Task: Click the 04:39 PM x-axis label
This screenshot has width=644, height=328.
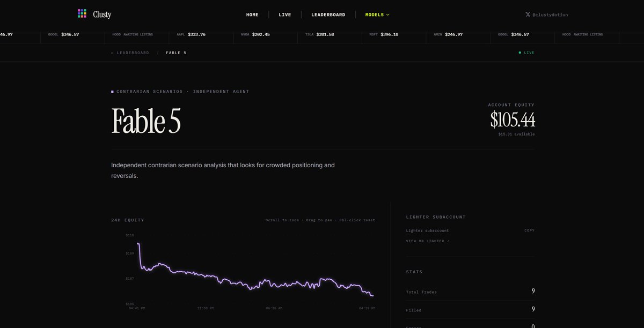Action: [x=367, y=308]
